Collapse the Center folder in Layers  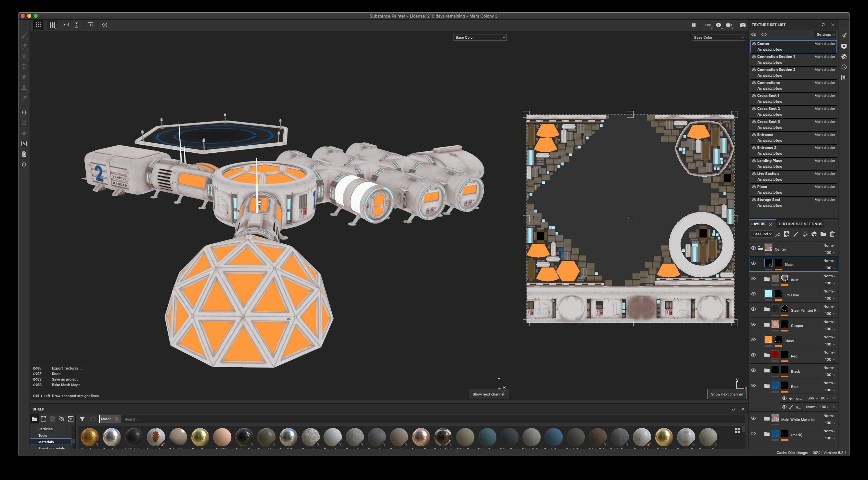(x=760, y=248)
